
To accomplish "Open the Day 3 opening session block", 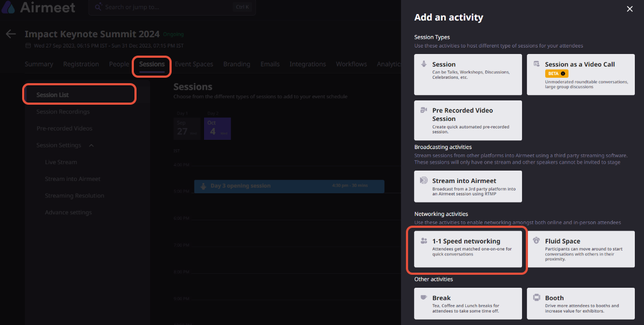I will click(x=289, y=186).
